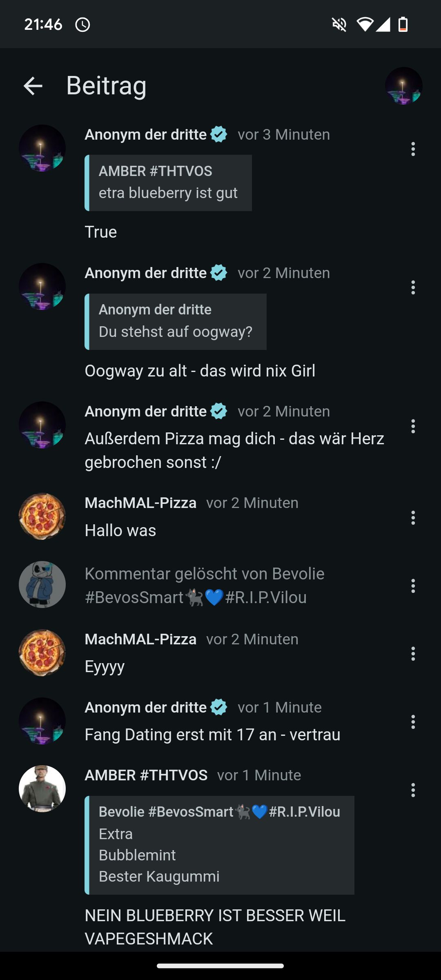Viewport: 441px width, 980px height.
Task: Tap the quoted 'etra blueberry ist gut' message
Action: [168, 183]
